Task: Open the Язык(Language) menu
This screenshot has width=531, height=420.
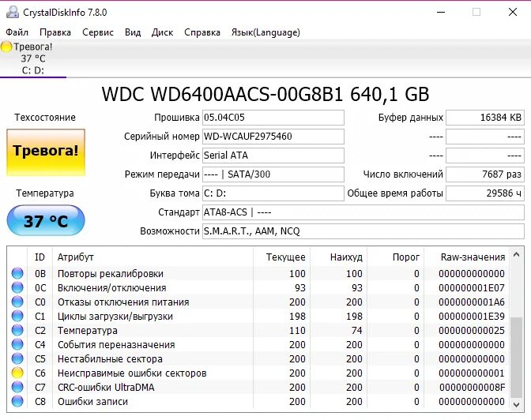Action: [x=265, y=32]
